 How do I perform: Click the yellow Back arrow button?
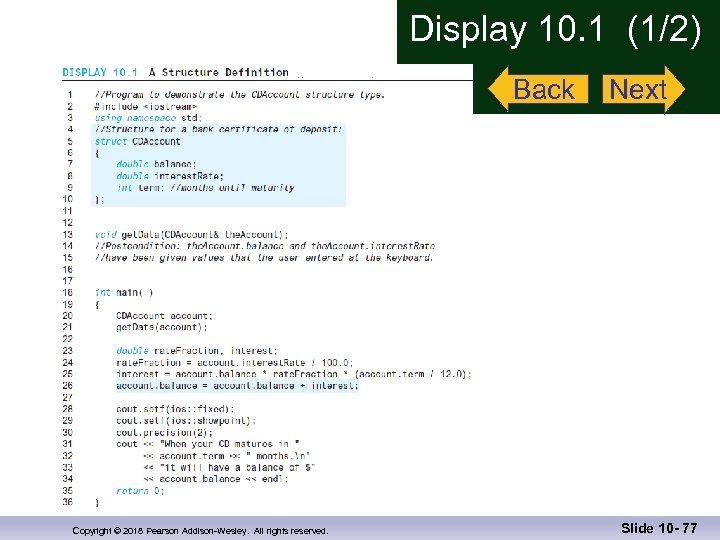[538, 89]
